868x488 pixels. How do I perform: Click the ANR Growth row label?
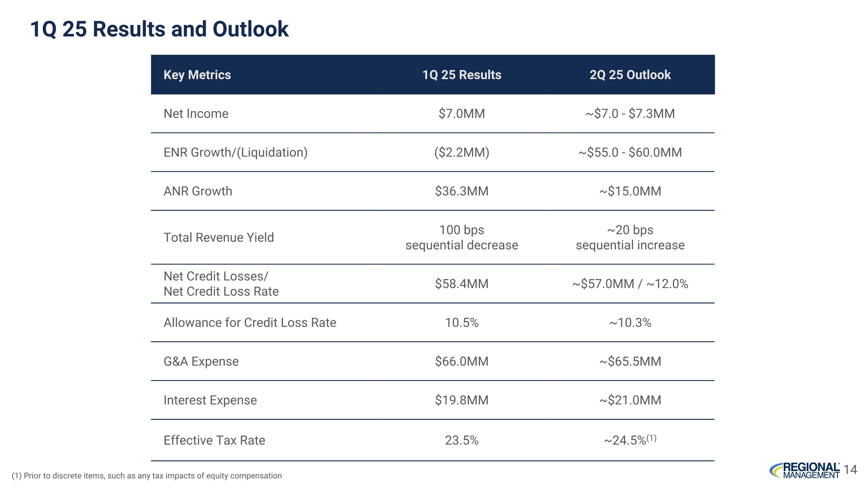pos(198,191)
